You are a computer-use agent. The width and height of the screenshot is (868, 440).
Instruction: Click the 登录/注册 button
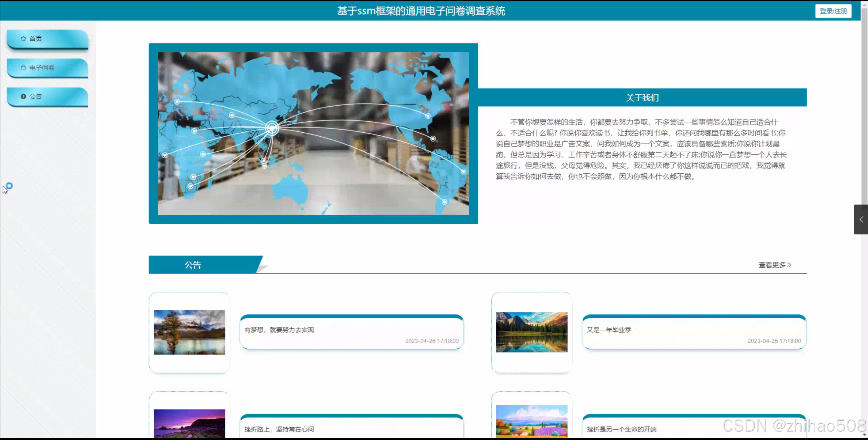pyautogui.click(x=833, y=11)
